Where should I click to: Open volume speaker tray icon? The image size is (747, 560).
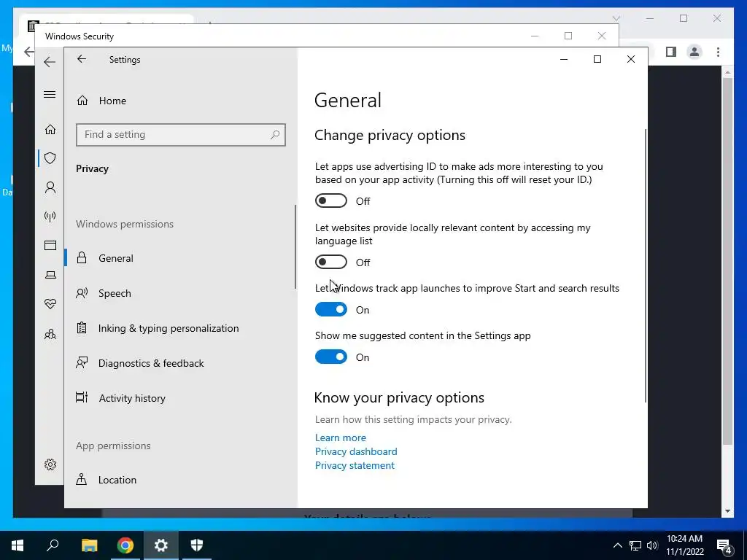(652, 545)
